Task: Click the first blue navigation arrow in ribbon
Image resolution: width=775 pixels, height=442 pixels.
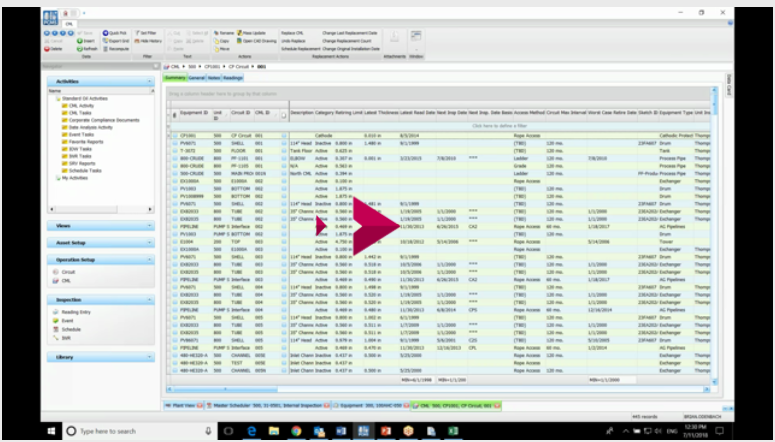Action: pyautogui.click(x=47, y=33)
